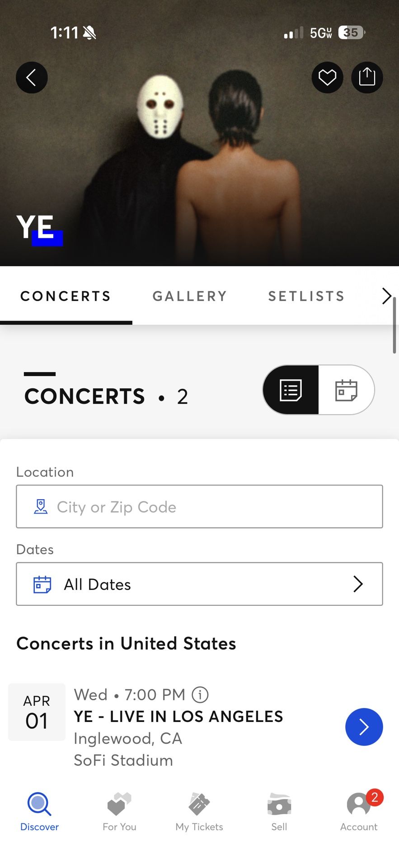Screen dimensions: 399x868
Task: Go to My Tickets
Action: click(x=199, y=811)
